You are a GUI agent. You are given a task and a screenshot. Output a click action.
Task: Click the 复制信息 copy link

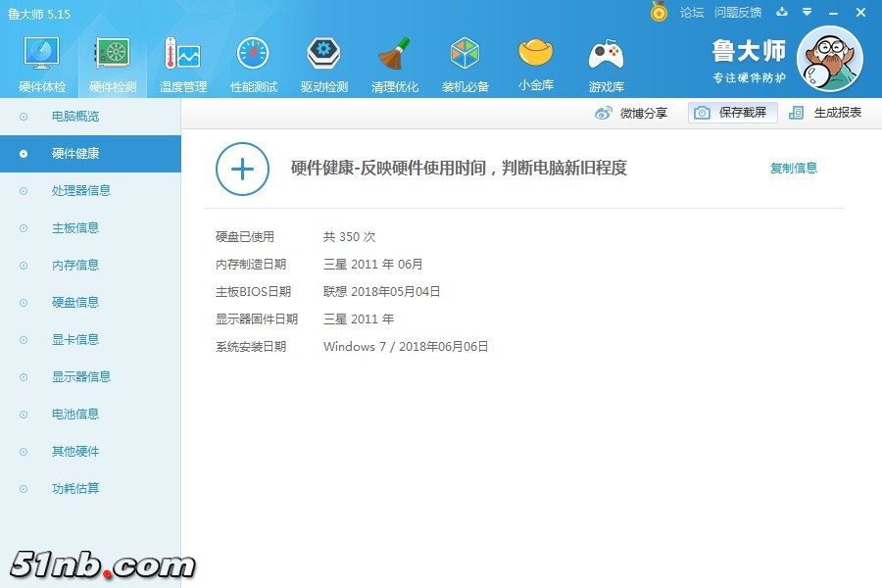(793, 169)
